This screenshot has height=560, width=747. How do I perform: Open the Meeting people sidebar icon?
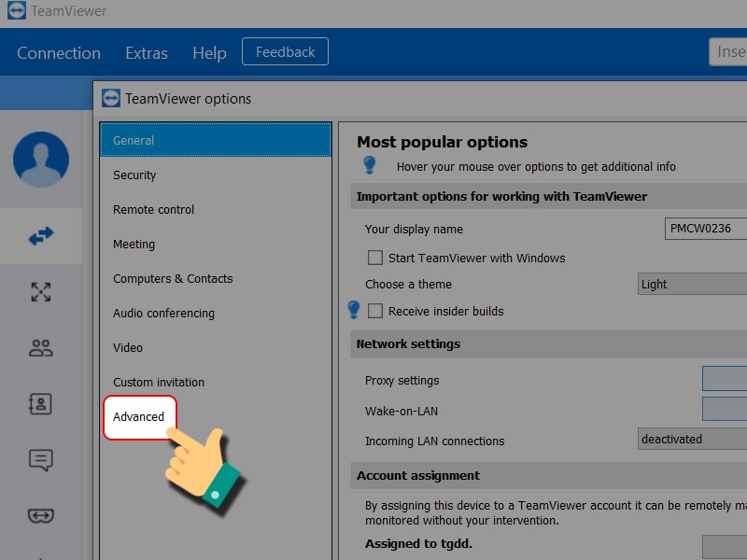pos(41,348)
